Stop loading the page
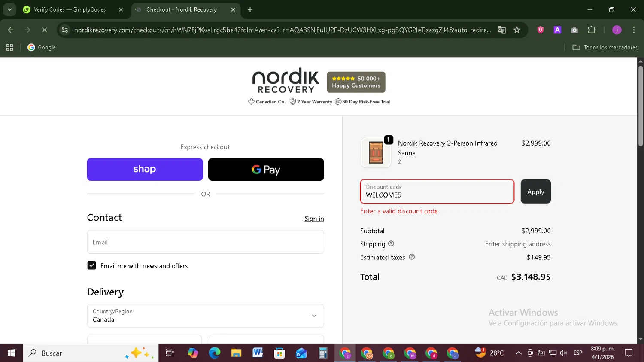644x362 pixels. 45,30
